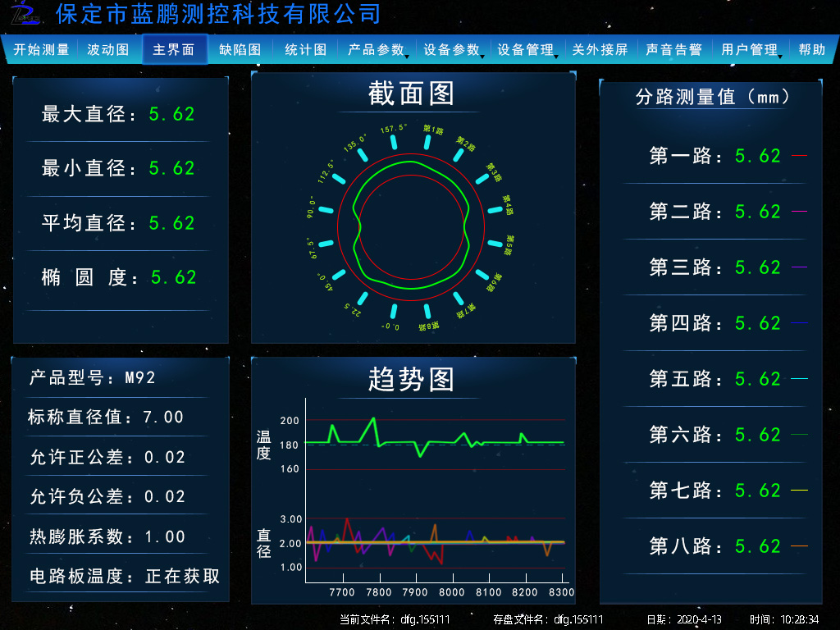
Task: Open the 波动图 waveform view
Action: [x=108, y=50]
